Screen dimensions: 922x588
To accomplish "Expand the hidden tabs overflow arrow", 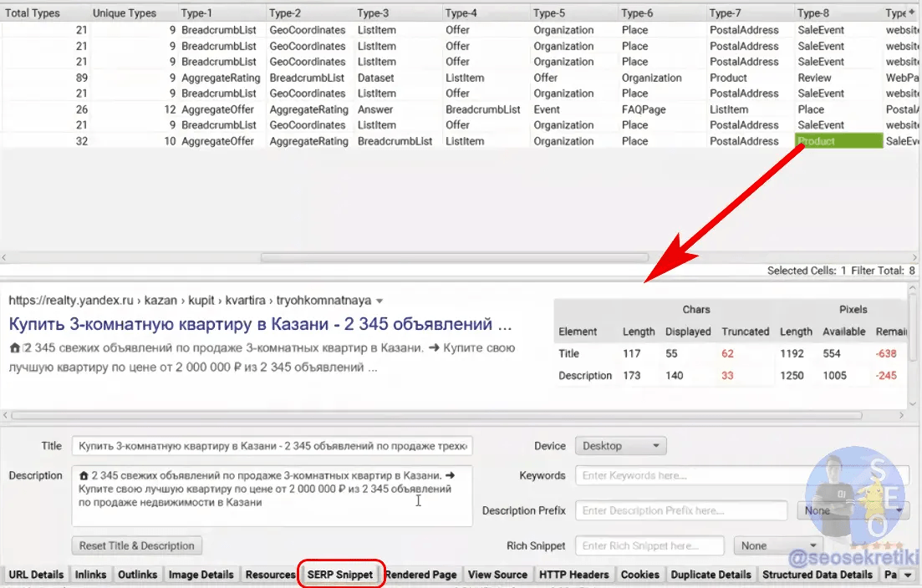I will coord(908,575).
